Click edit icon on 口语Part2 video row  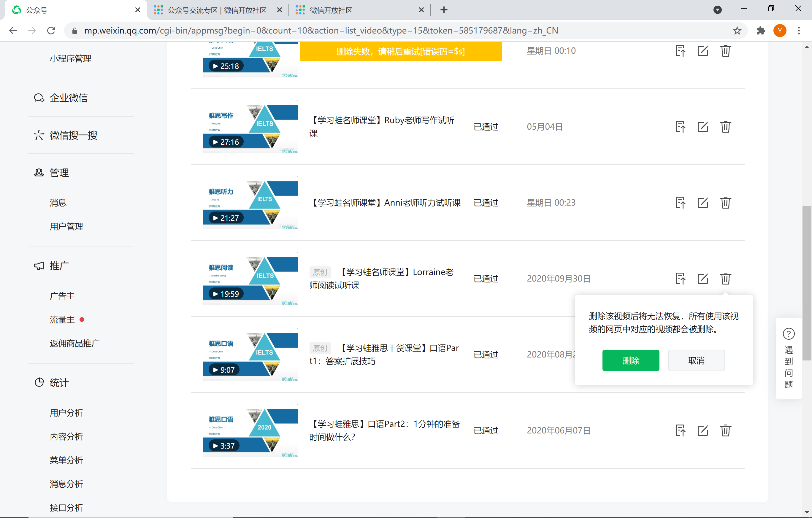[702, 430]
